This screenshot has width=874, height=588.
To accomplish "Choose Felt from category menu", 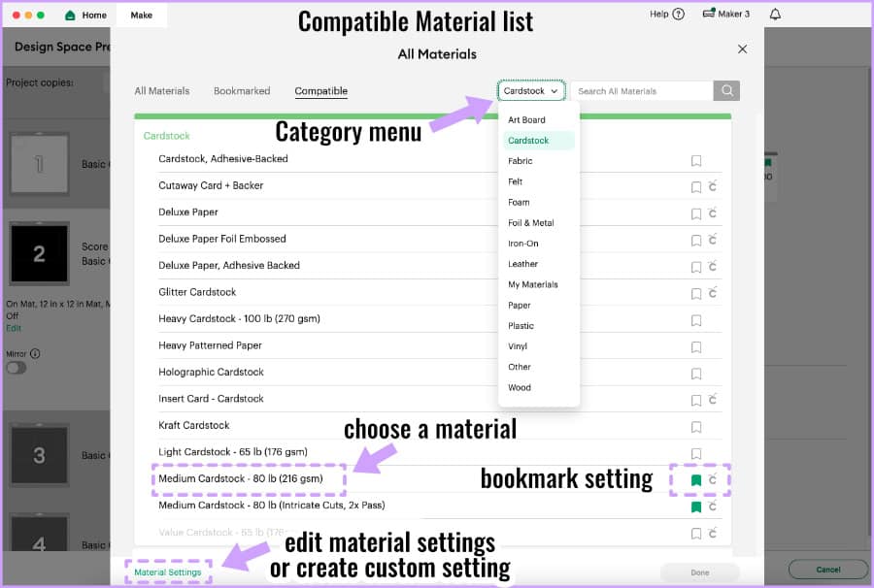I will (x=515, y=181).
